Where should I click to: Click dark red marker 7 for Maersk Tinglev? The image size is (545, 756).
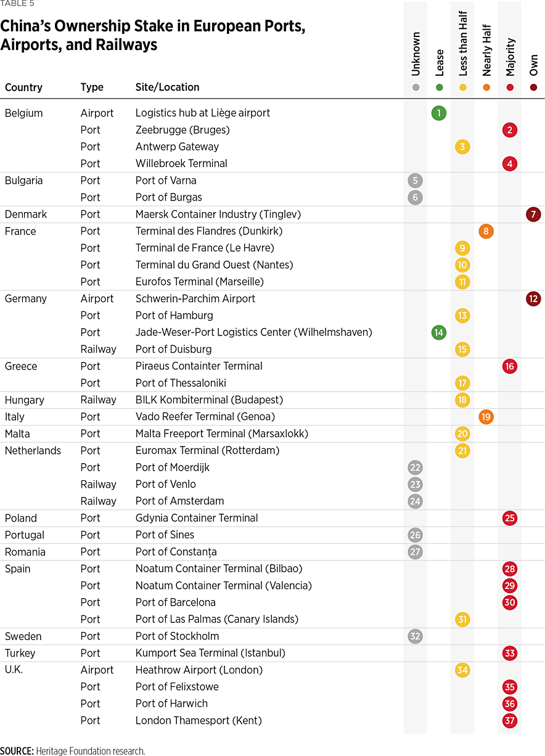533,215
